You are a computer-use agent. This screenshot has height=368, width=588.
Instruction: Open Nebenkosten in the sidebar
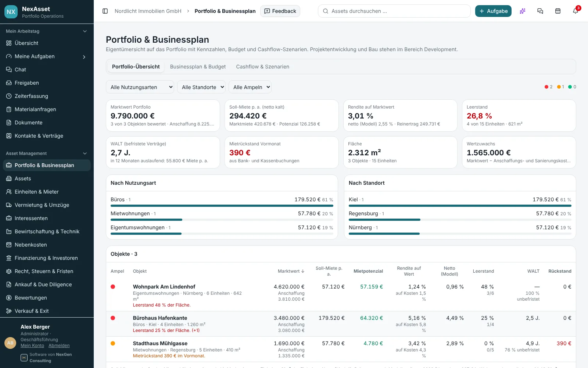click(47, 245)
